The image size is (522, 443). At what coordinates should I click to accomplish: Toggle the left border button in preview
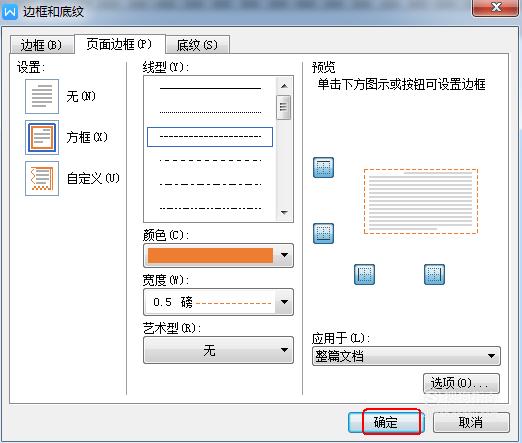(x=364, y=274)
